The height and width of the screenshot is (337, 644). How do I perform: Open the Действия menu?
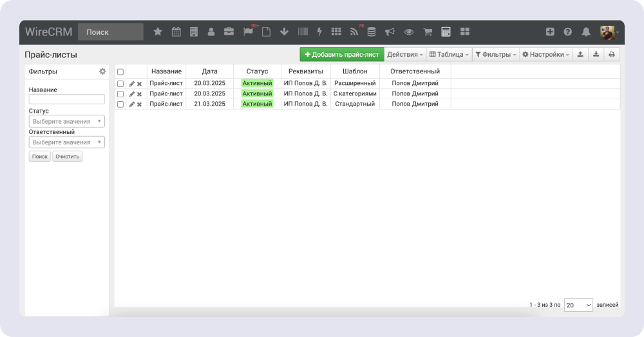click(405, 55)
